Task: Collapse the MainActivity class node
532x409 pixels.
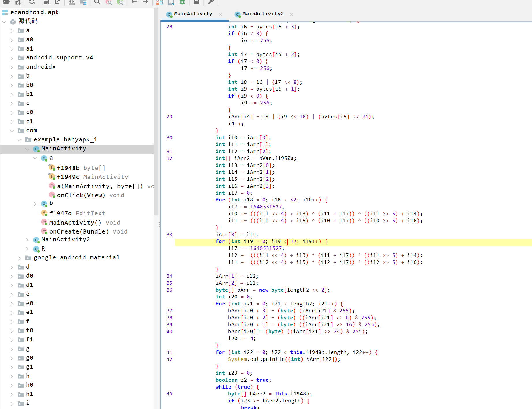Action: pos(27,149)
